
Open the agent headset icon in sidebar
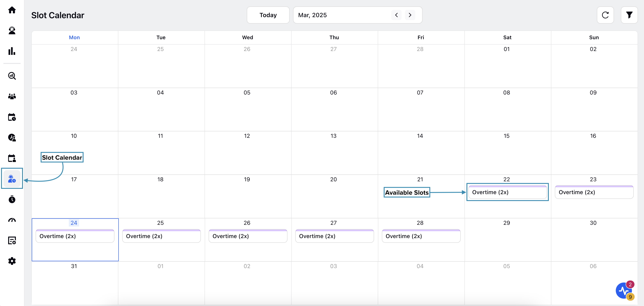click(12, 30)
